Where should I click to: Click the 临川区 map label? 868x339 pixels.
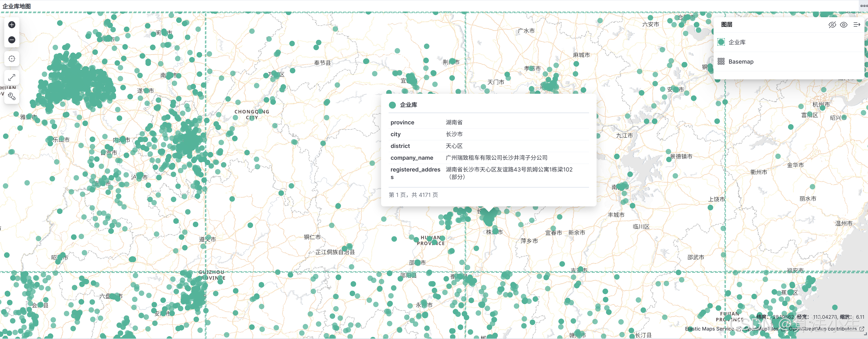[641, 227]
